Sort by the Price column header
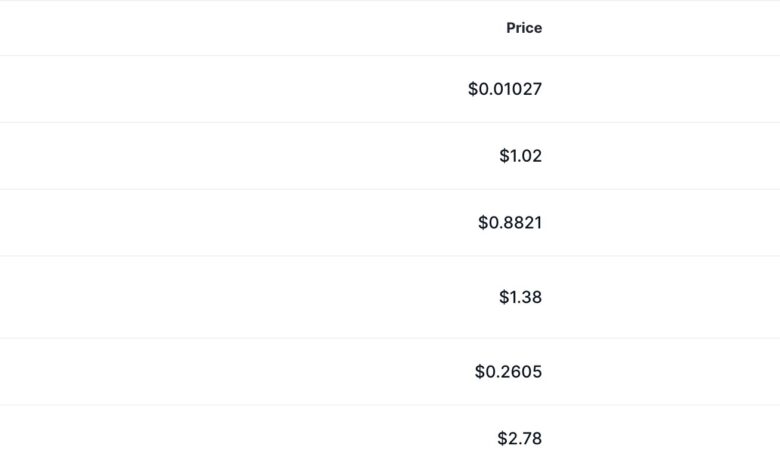The image size is (780, 470). pyautogui.click(x=524, y=28)
